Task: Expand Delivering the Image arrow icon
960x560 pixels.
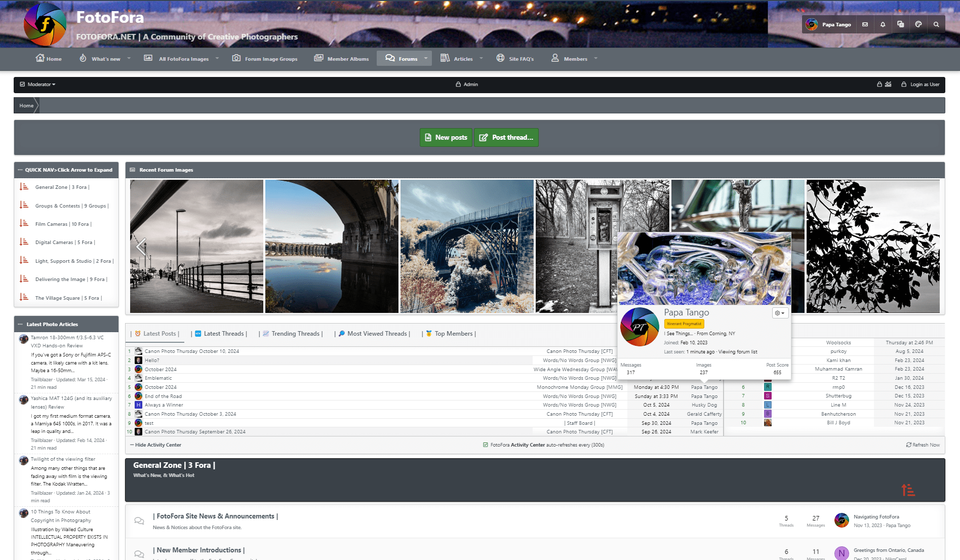Action: click(x=24, y=279)
